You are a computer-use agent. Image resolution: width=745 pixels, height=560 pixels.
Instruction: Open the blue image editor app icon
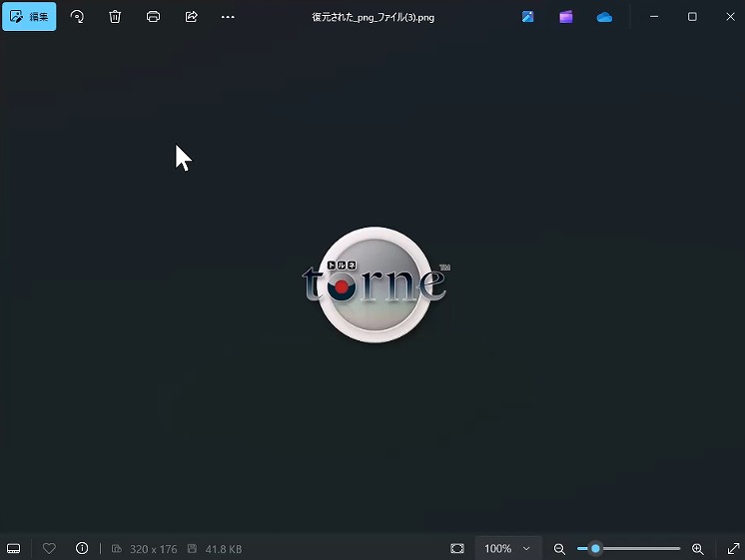coord(528,17)
